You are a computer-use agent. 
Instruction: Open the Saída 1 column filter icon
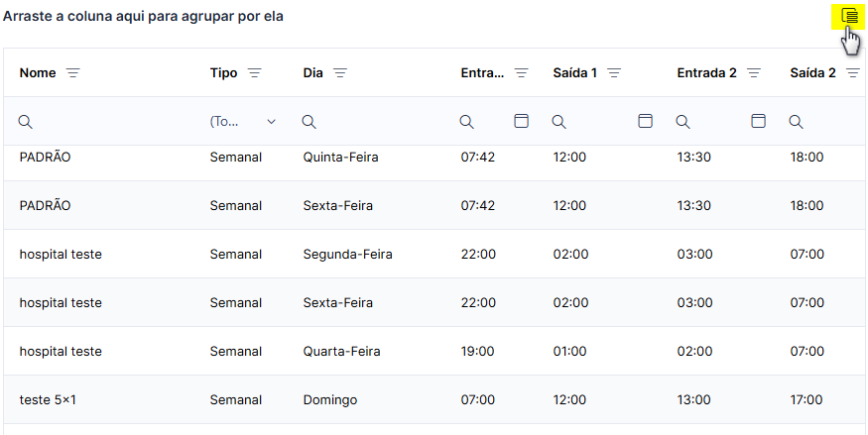pos(614,73)
